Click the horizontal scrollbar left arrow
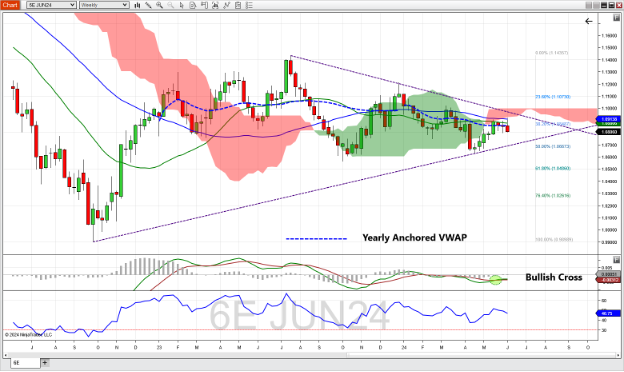The width and height of the screenshot is (624, 372). pos(6,355)
